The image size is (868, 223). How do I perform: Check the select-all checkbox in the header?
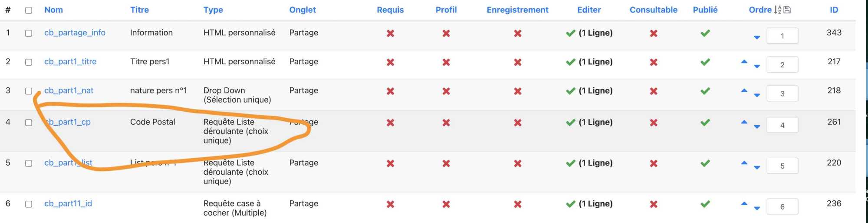(29, 10)
